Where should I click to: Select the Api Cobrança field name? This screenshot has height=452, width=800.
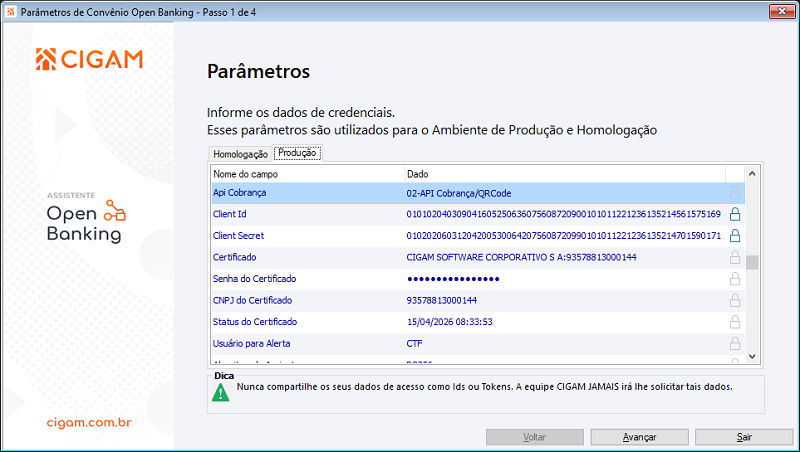[239, 193]
